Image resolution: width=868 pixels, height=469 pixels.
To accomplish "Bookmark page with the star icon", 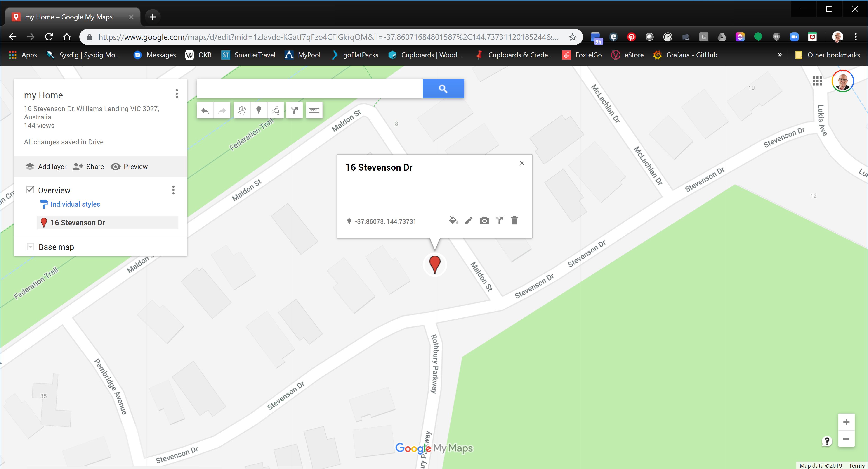I will point(572,37).
